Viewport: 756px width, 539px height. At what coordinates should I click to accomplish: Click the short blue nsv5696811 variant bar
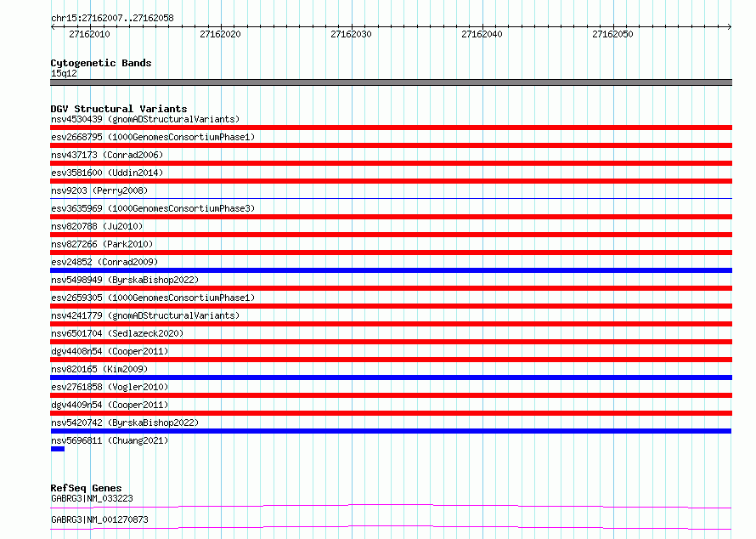click(58, 449)
